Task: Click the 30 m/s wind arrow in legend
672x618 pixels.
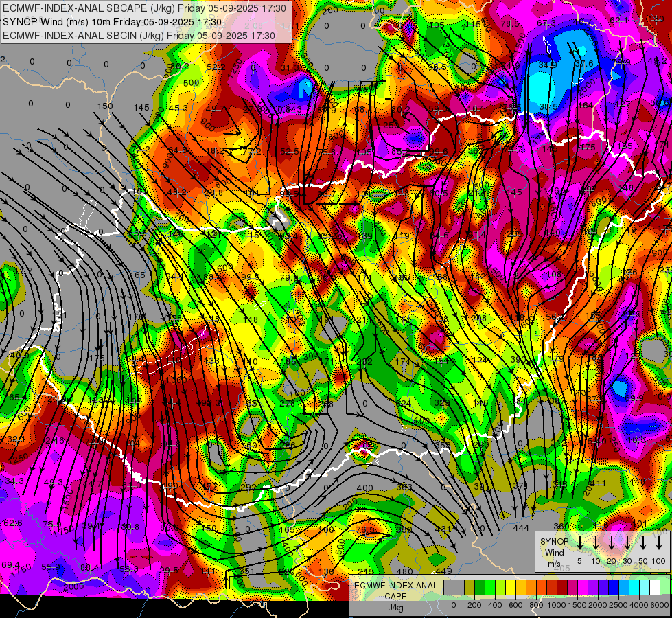Action: point(627,543)
